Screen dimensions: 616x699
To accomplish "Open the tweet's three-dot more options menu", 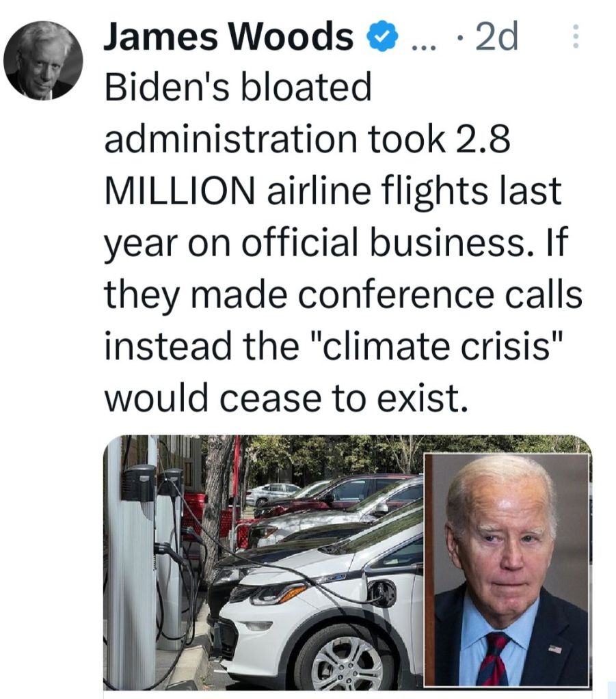I will (575, 38).
